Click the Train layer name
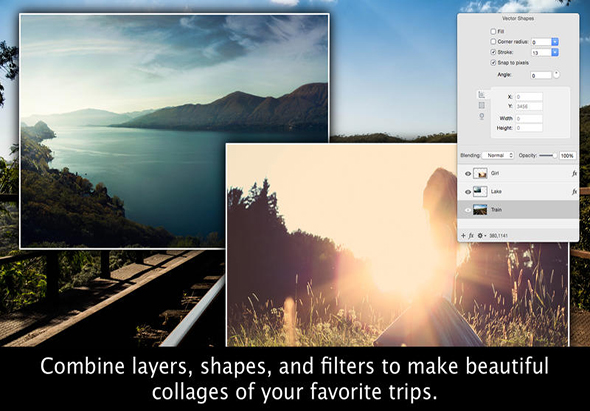The image size is (590, 411). point(496,210)
